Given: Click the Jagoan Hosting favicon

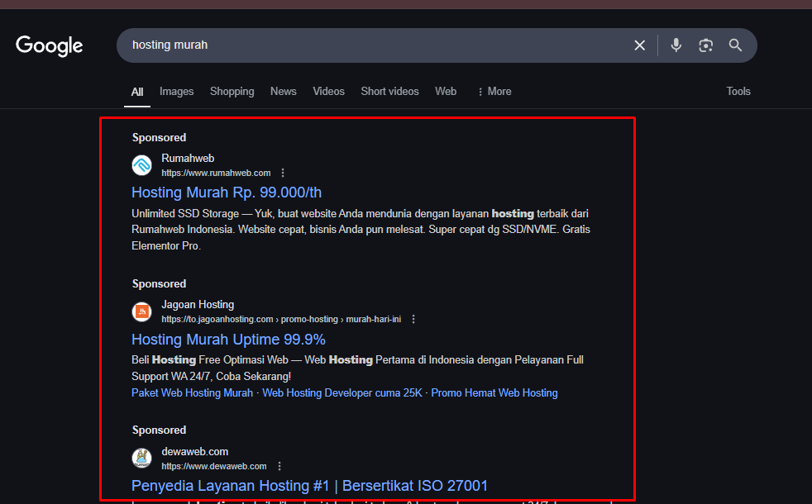Looking at the screenshot, I should [x=142, y=312].
